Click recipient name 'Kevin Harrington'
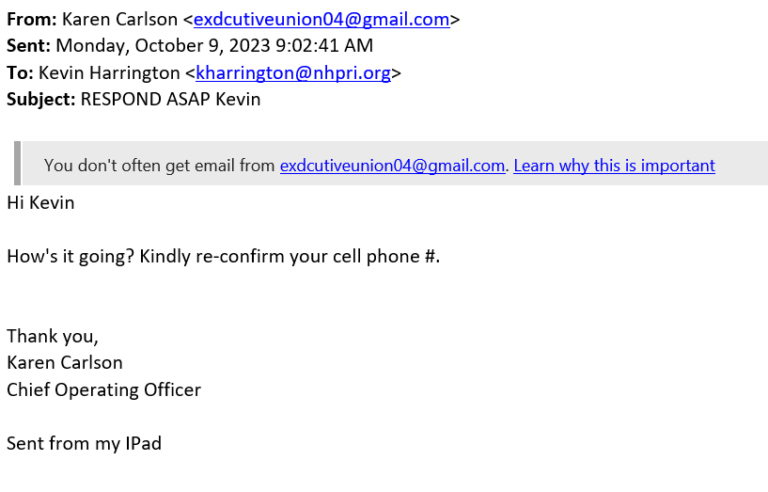The width and height of the screenshot is (768, 492). 109,73
